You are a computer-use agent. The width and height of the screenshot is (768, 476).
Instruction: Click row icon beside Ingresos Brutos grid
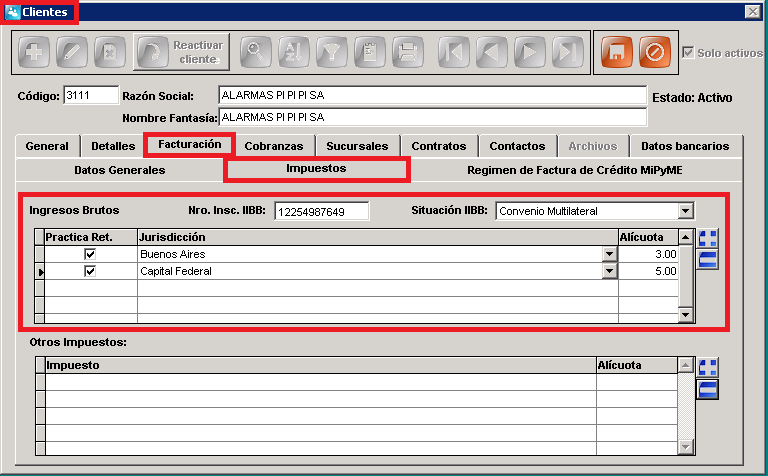pos(707,260)
